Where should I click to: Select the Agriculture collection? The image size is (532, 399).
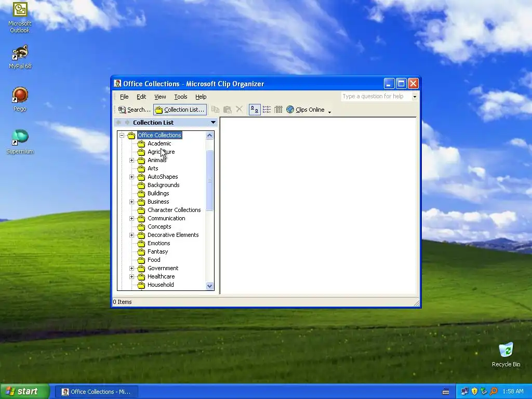pyautogui.click(x=161, y=152)
